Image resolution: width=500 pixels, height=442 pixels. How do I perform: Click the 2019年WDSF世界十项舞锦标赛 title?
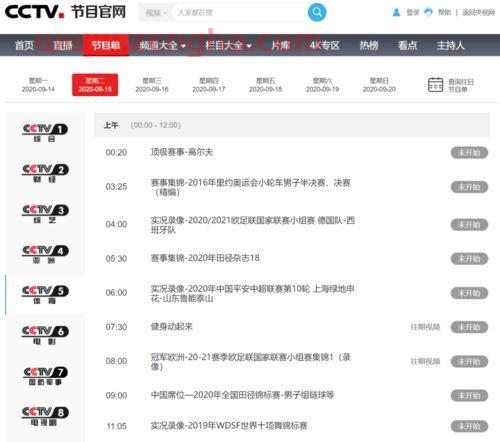click(229, 426)
